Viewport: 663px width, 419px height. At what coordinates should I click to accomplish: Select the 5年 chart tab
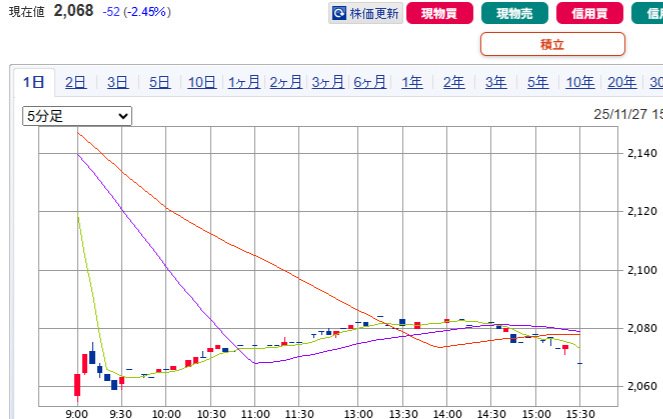[538, 83]
